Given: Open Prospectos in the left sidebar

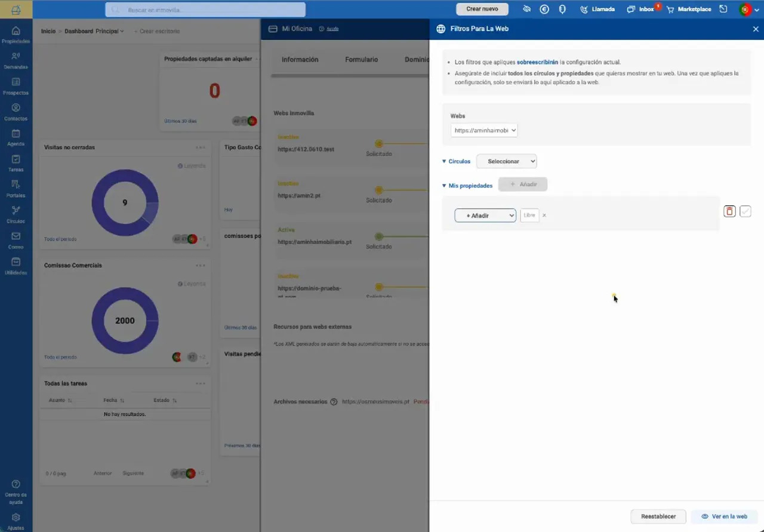Looking at the screenshot, I should click(16, 86).
